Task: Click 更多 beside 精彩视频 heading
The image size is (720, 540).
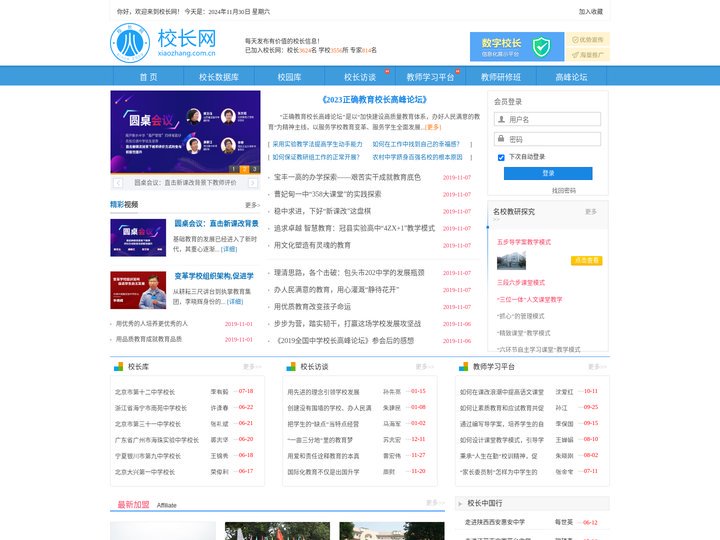Action: pyautogui.click(x=252, y=205)
